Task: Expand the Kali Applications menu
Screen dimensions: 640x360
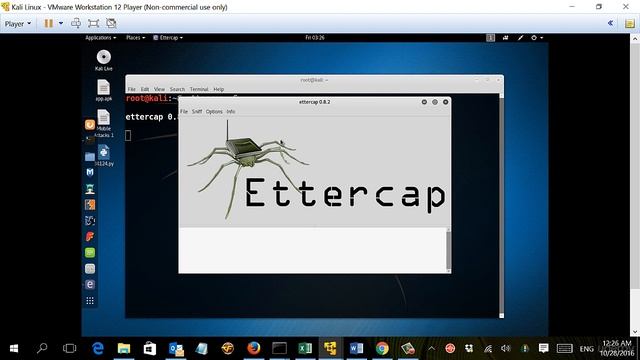Action: tap(100, 38)
